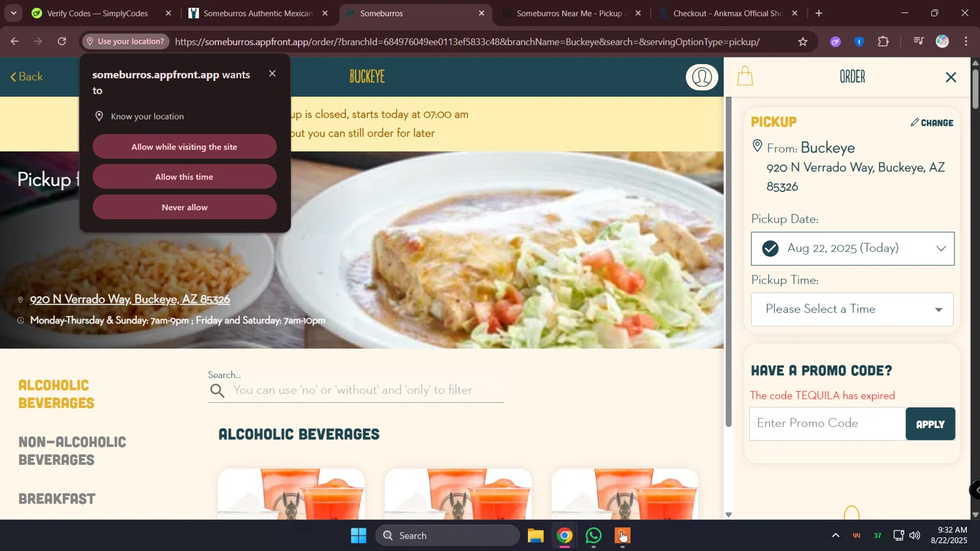
Task: Click the Use your location chip
Action: click(x=126, y=42)
